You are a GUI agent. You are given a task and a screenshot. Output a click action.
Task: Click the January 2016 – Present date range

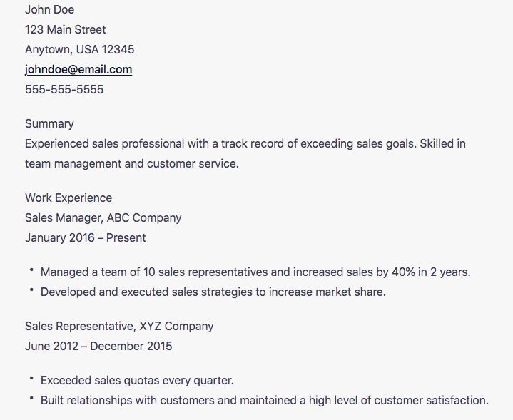pos(85,237)
